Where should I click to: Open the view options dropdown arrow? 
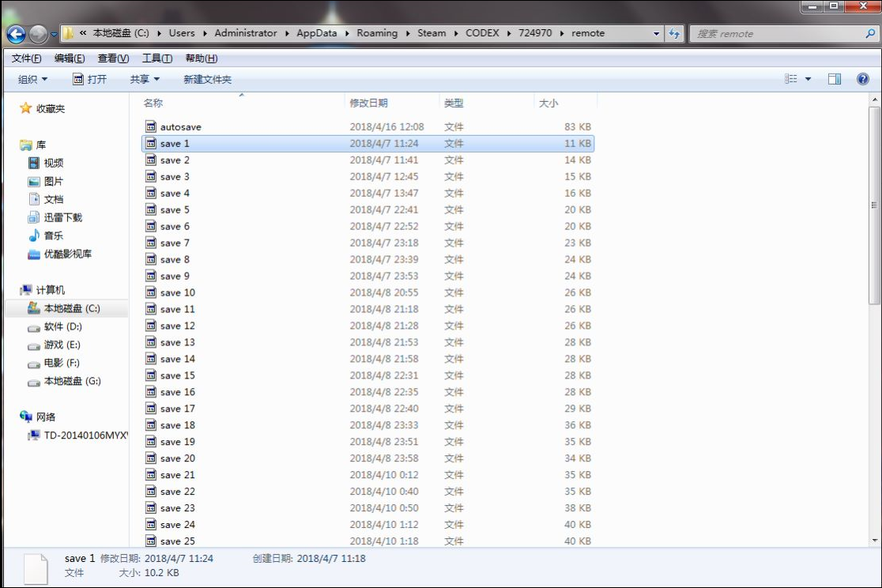coord(808,79)
